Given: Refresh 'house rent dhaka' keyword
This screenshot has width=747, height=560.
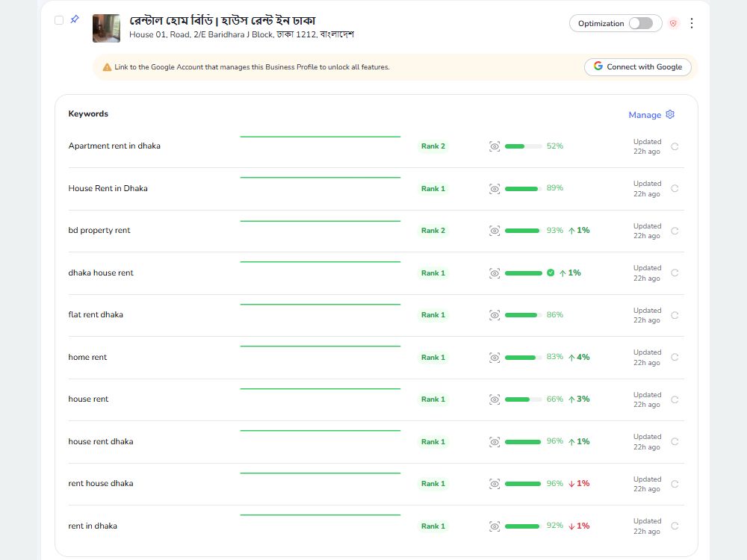Looking at the screenshot, I should [675, 441].
